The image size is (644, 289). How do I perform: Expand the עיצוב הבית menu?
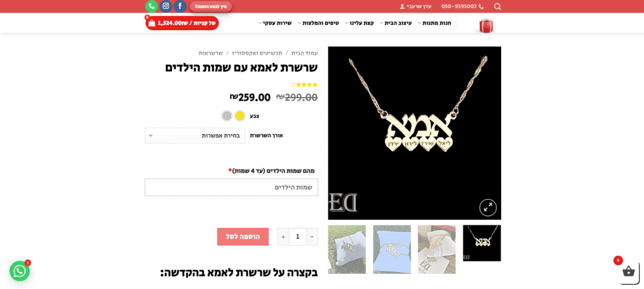coord(397,23)
